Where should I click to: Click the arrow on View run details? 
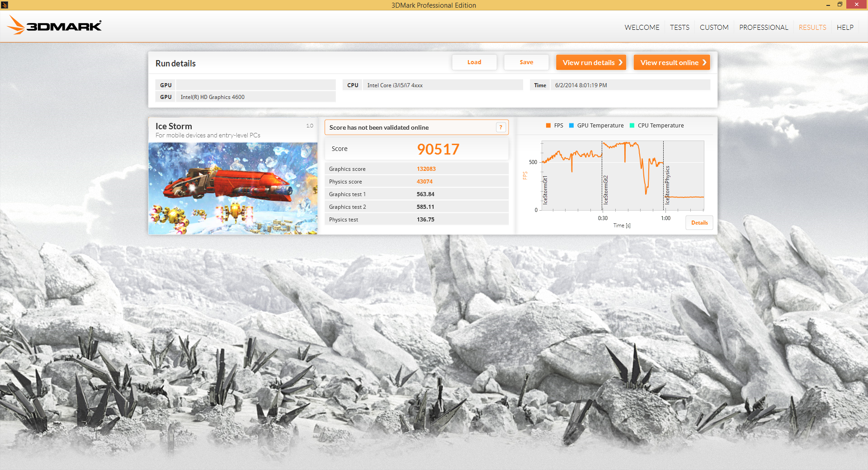tap(621, 62)
